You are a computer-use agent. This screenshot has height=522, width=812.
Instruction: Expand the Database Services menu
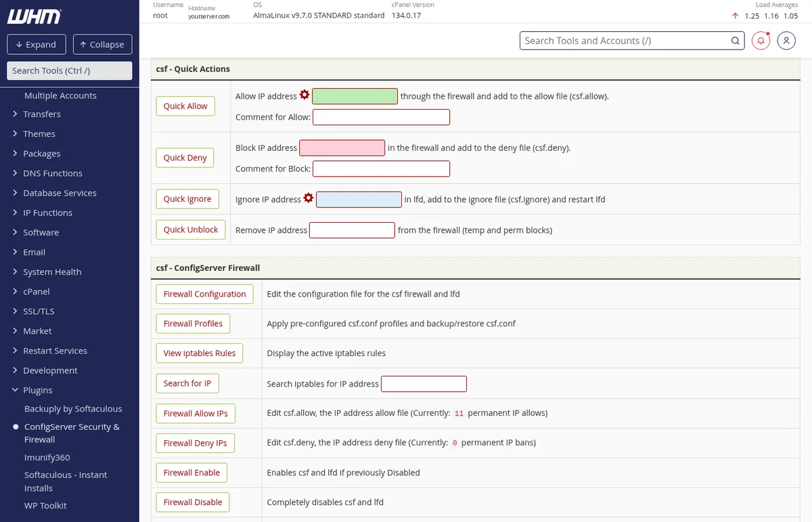pos(60,192)
